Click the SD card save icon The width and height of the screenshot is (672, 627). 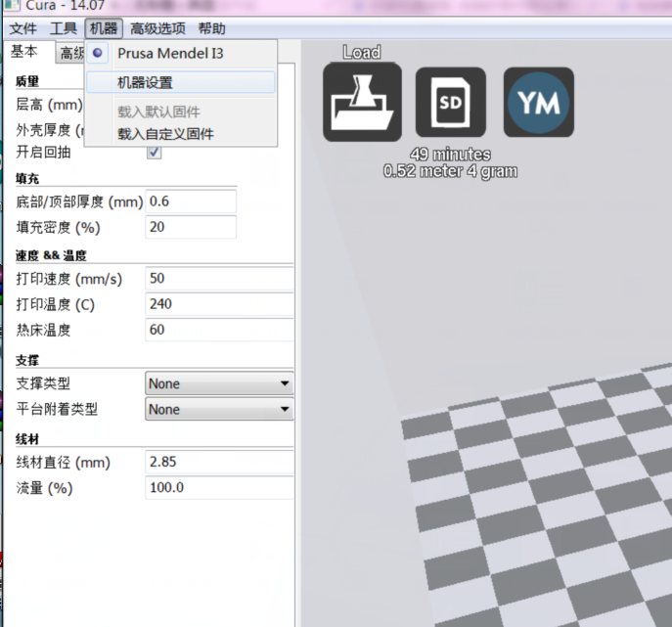[x=450, y=103]
